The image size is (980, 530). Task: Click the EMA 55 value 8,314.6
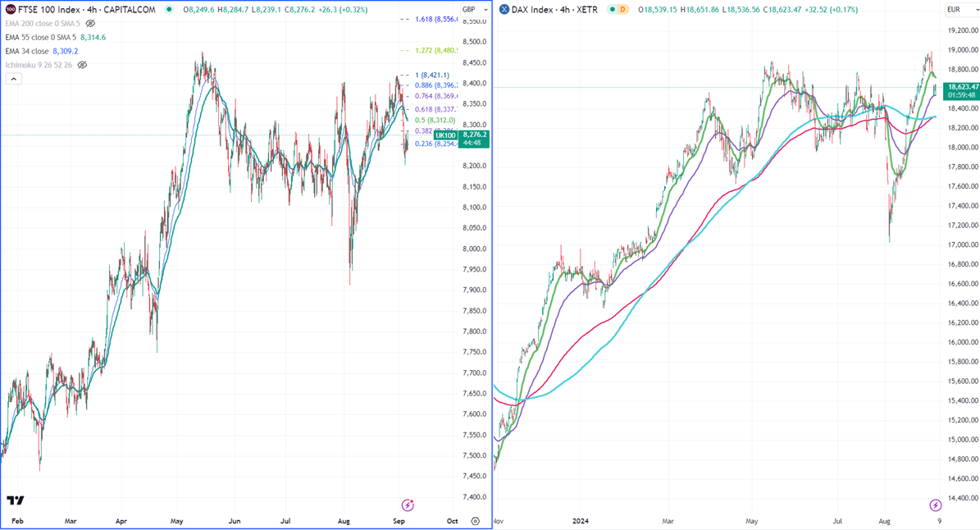(x=93, y=38)
